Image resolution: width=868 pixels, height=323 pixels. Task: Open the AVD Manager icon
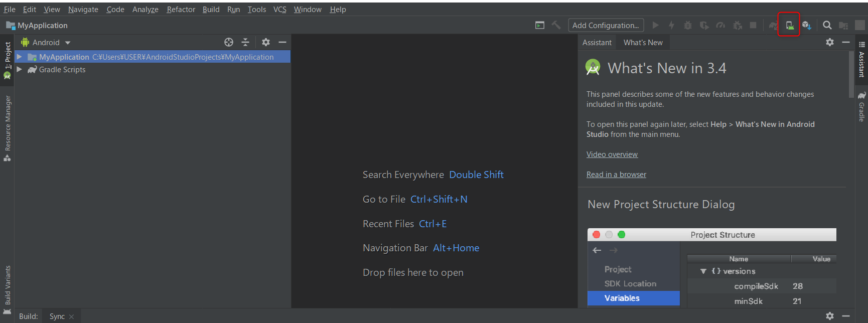coord(789,25)
